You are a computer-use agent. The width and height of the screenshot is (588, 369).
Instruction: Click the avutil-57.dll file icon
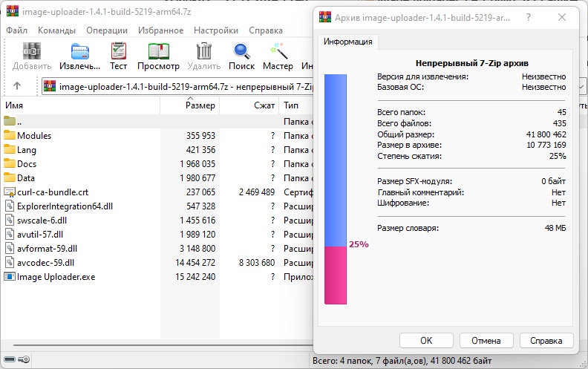coord(10,234)
